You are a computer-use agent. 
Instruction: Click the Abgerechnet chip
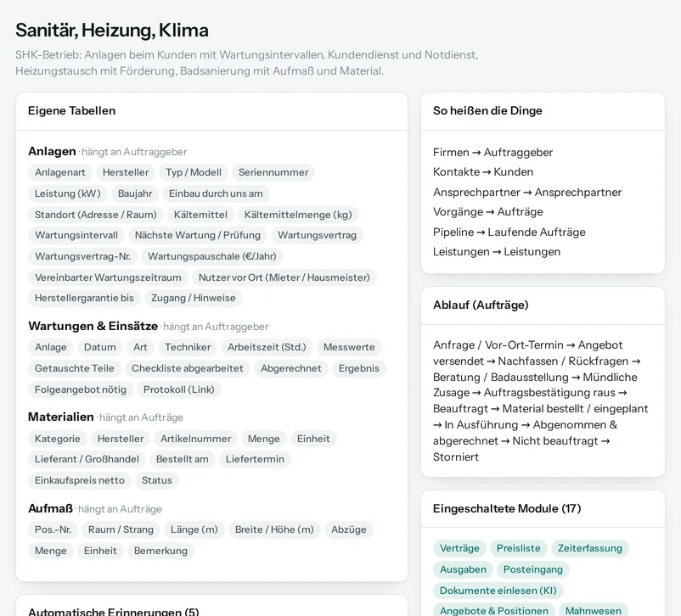[x=291, y=368]
